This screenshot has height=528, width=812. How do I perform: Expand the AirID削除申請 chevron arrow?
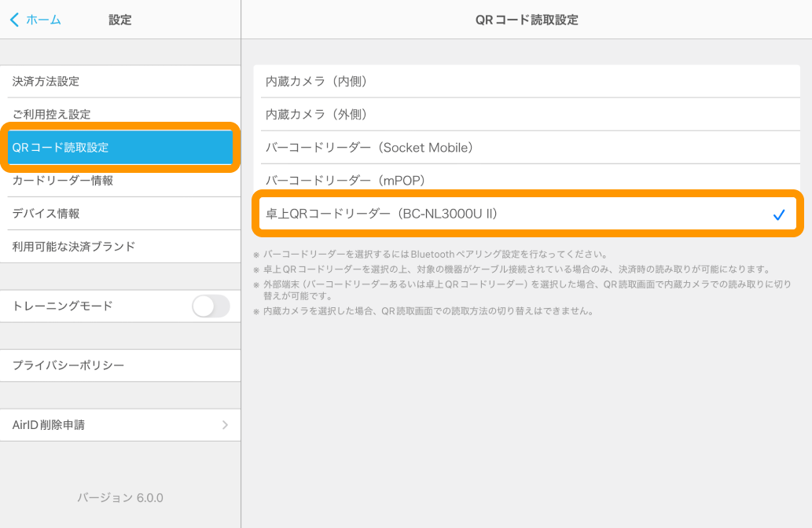(225, 425)
